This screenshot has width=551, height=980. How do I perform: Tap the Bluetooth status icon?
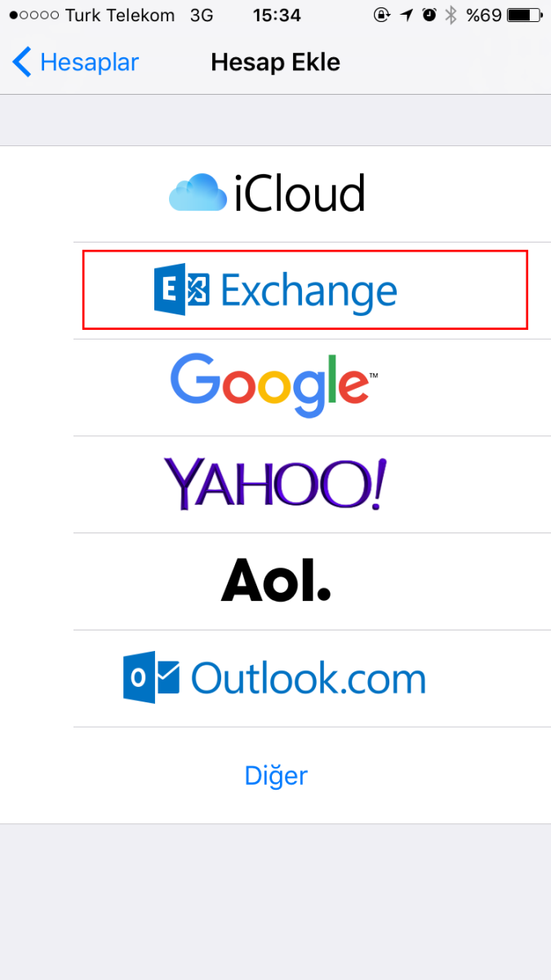click(451, 16)
